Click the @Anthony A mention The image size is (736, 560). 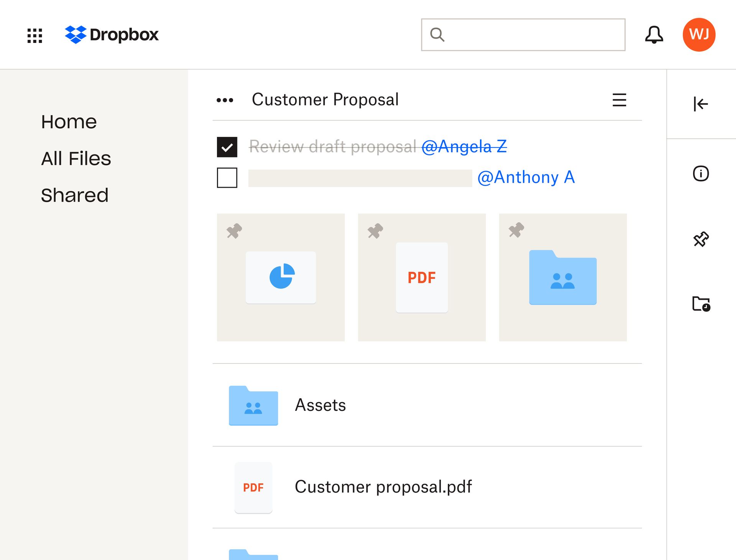point(526,177)
